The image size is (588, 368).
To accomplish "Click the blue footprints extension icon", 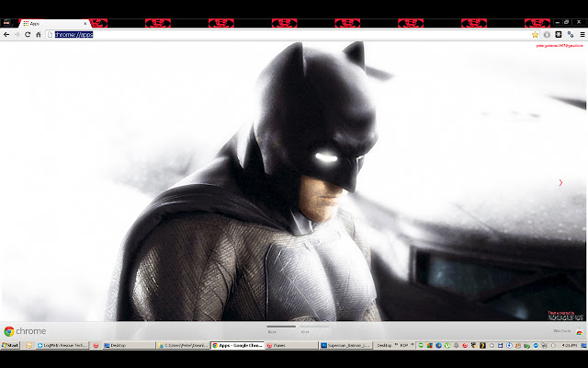I will [571, 35].
